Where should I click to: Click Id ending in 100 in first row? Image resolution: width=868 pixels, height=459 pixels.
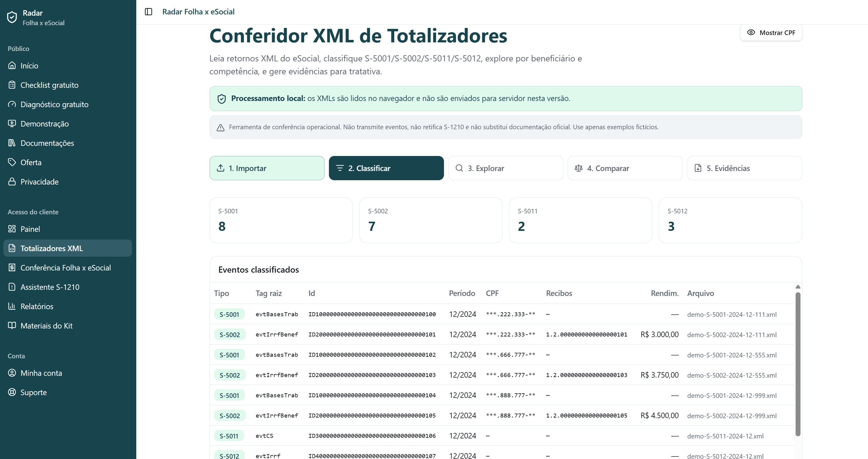coord(372,314)
